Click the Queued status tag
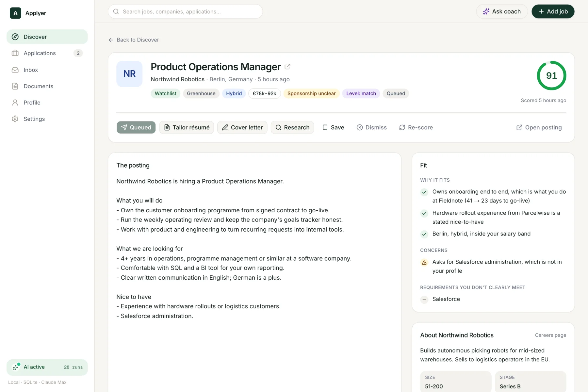The image size is (588, 392). (396, 93)
